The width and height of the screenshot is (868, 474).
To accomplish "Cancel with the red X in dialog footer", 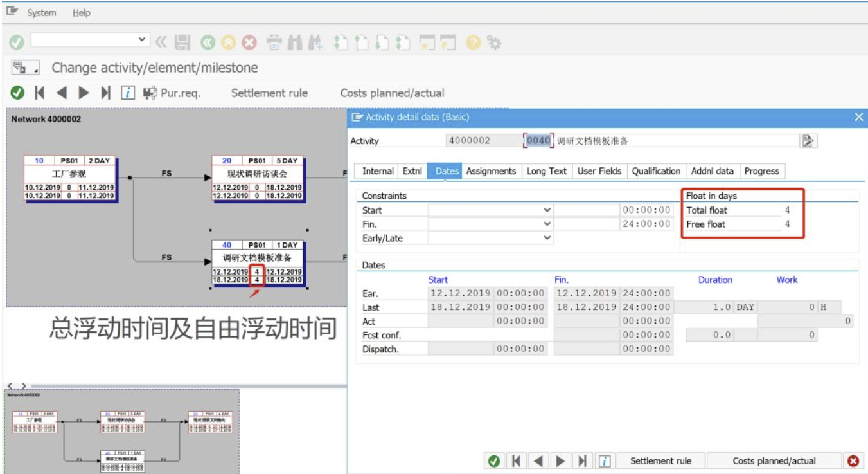I will pyautogui.click(x=853, y=460).
